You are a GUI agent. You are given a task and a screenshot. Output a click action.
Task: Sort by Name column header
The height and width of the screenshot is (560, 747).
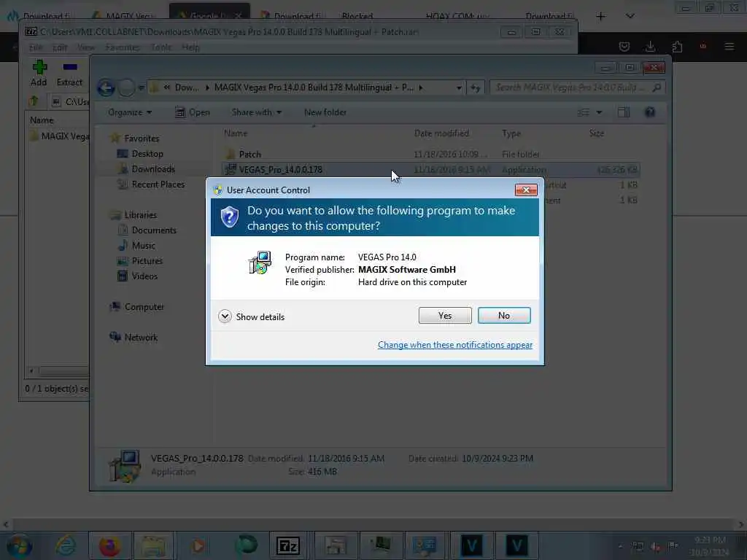point(236,133)
